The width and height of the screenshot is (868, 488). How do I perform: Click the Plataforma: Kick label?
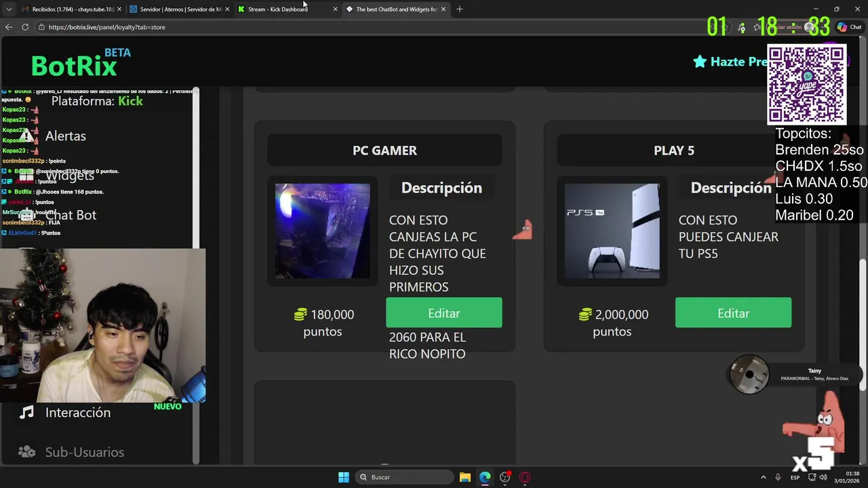tap(97, 101)
